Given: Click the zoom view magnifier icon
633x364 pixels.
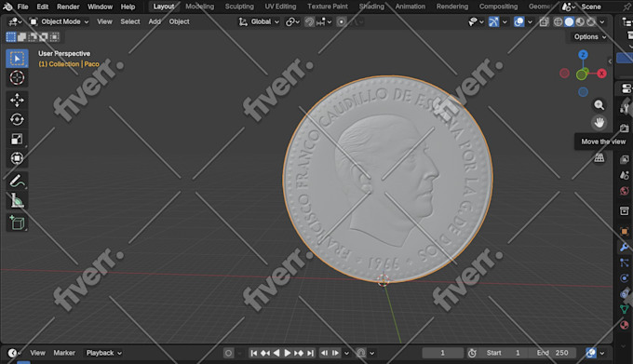Looking at the screenshot, I should [599, 105].
